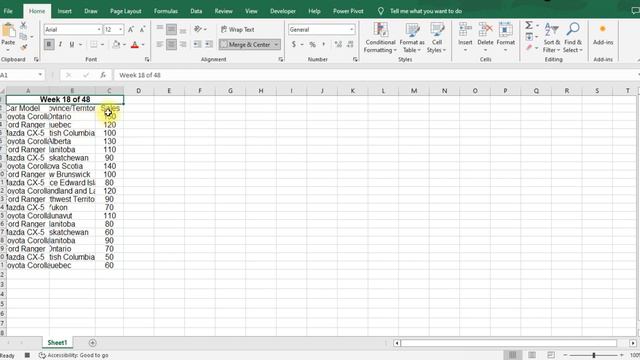Decrease font size with smaller A icon
This screenshot has width=640, height=360.
coord(142,29)
